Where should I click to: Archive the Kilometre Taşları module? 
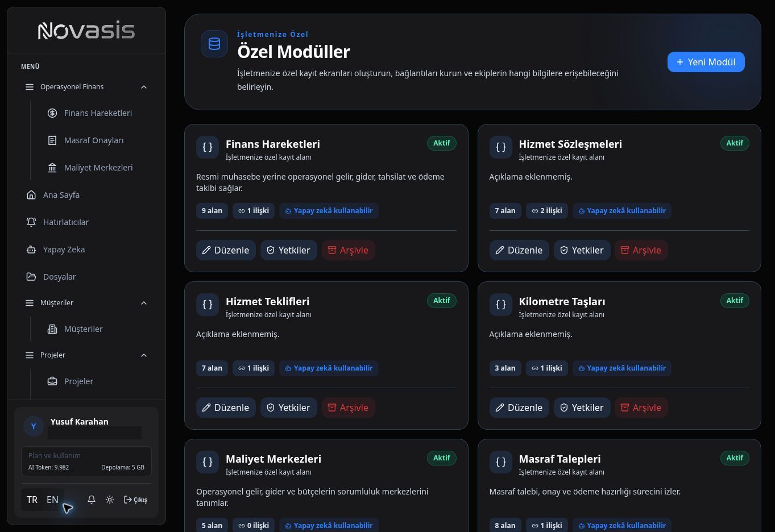click(641, 408)
